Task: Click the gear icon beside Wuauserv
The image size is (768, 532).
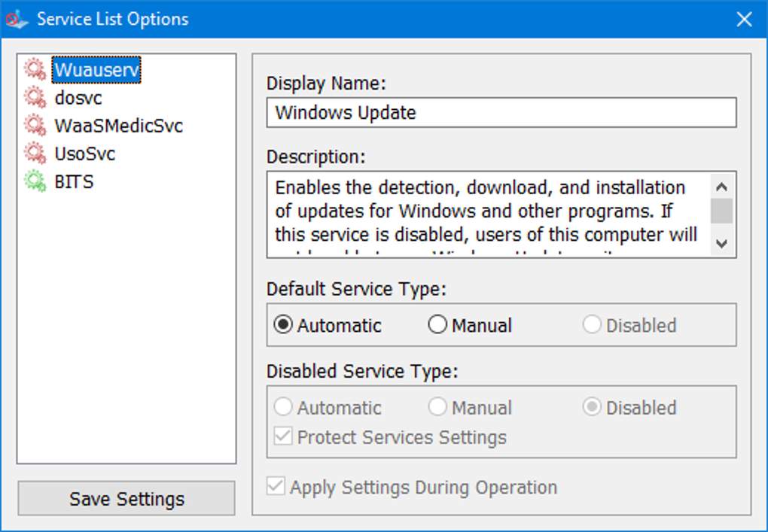Action: [35, 70]
